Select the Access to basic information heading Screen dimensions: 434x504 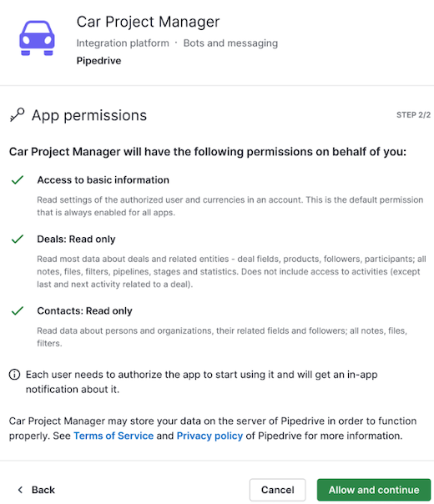[x=103, y=180]
